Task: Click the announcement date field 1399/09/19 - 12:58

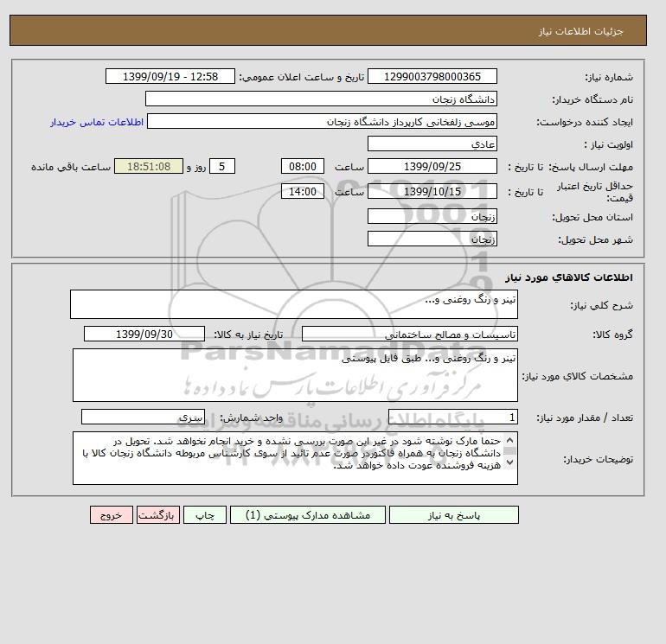Action: tap(170, 76)
